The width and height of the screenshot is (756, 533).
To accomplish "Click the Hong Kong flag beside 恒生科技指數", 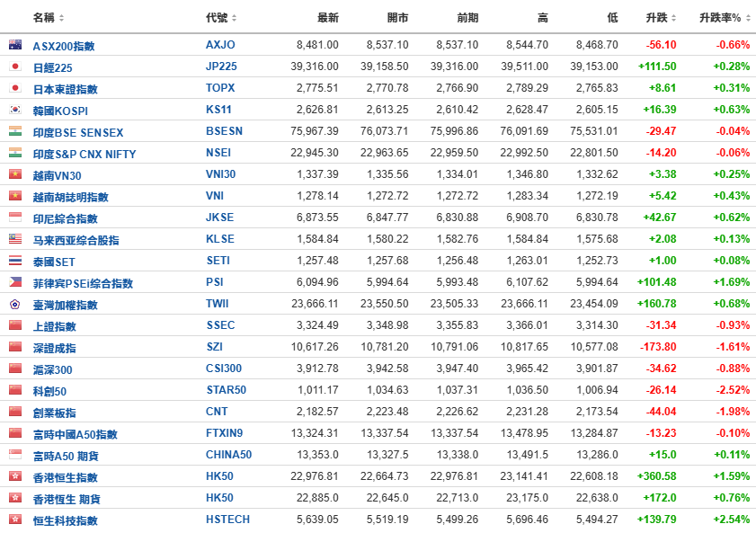I will tap(15, 520).
